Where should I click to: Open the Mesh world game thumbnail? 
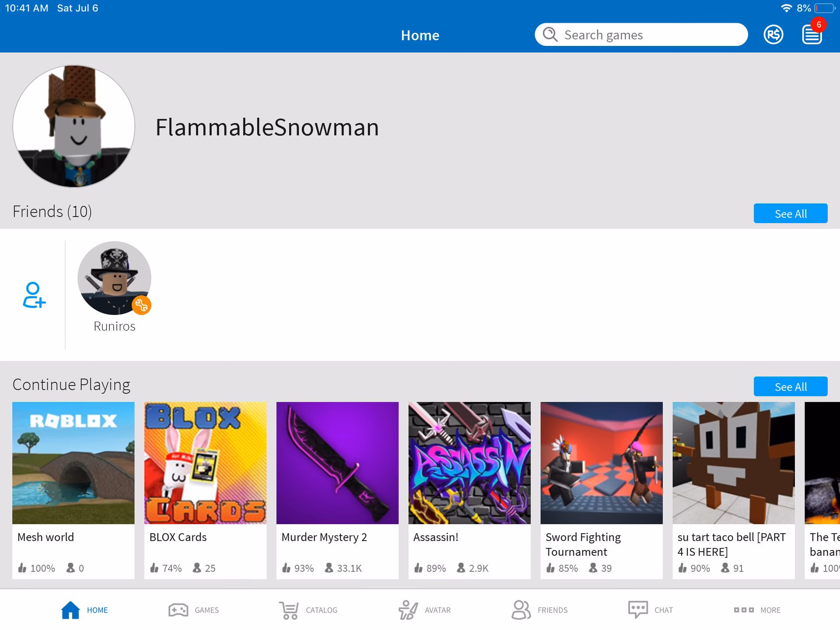click(x=73, y=463)
